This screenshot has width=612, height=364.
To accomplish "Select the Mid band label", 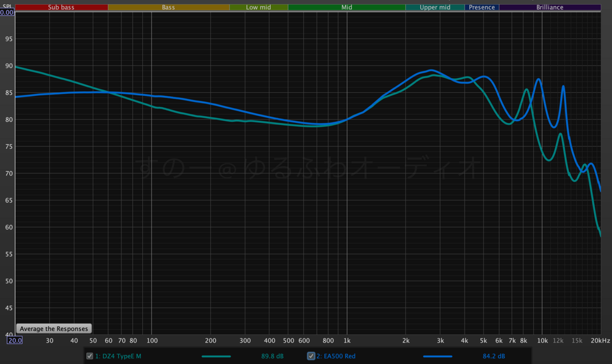I will 347,8.
